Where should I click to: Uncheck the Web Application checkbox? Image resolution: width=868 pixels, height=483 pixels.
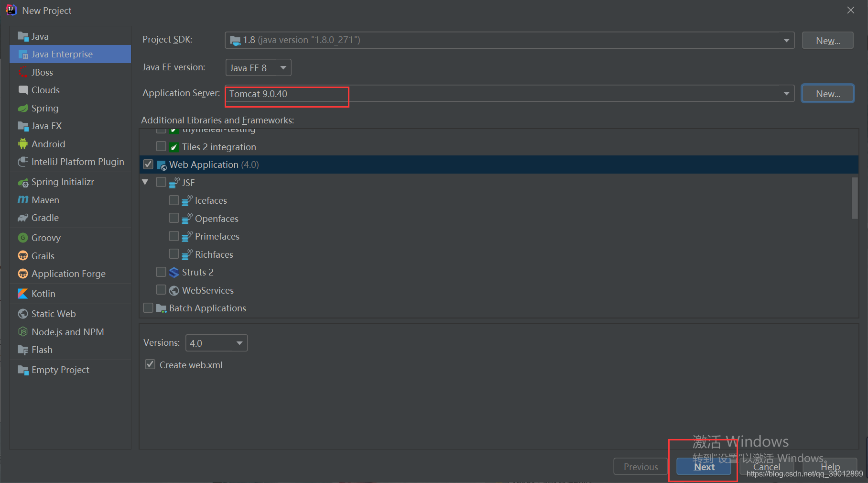tap(148, 165)
